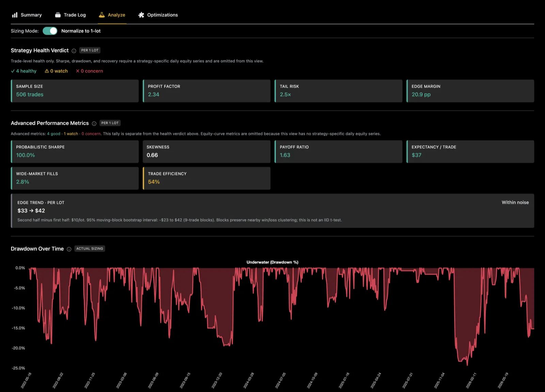Click the ACTUAL SIZING badge
Viewport: 545px width, 392px height.
(90, 249)
